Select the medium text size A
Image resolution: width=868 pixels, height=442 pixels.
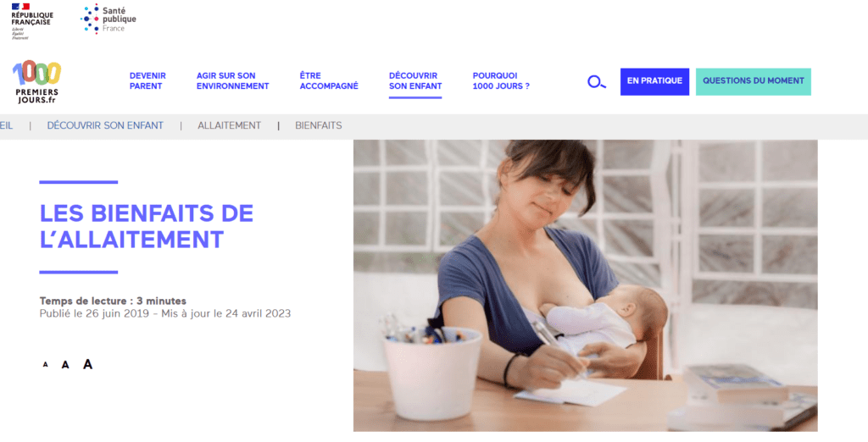(65, 365)
